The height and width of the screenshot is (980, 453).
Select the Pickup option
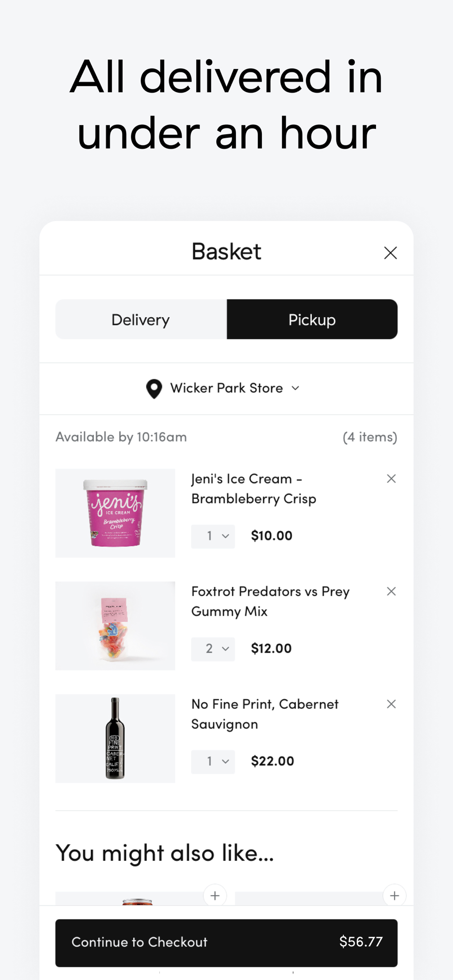(x=312, y=319)
